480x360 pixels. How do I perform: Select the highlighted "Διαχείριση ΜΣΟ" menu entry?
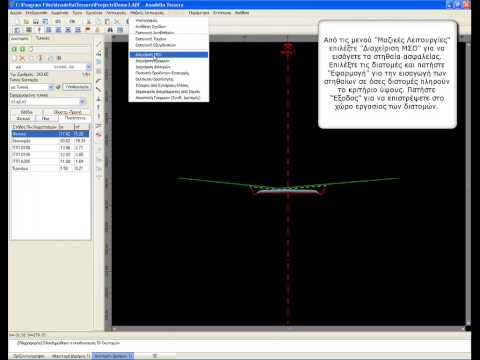pos(168,54)
